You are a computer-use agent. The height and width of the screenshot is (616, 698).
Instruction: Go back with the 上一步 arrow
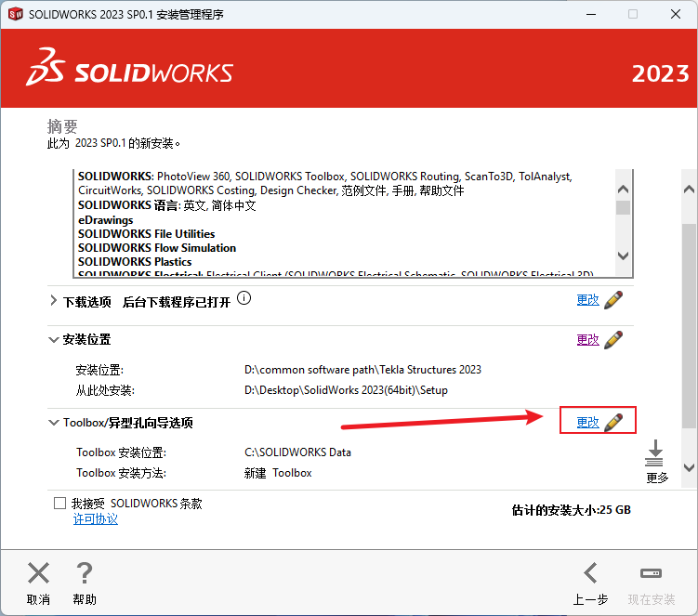590,573
